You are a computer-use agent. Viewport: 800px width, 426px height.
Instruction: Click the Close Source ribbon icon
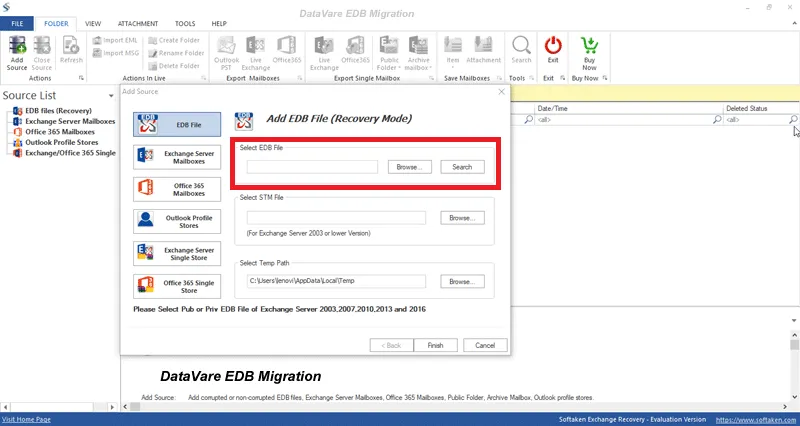click(42, 53)
